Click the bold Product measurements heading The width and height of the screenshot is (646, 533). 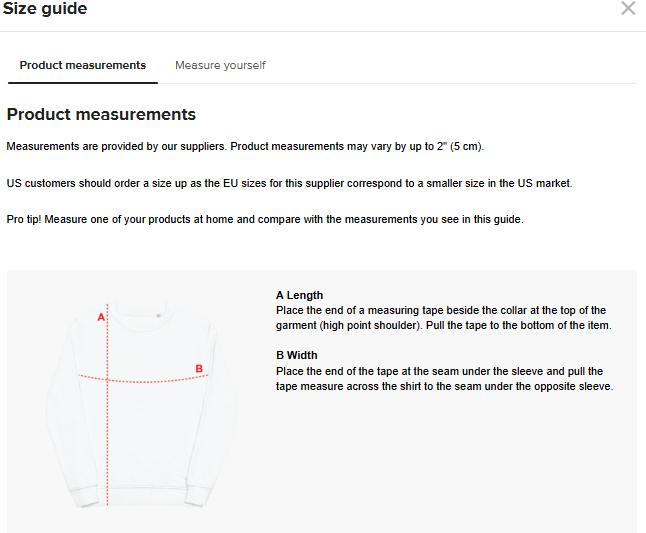101,114
